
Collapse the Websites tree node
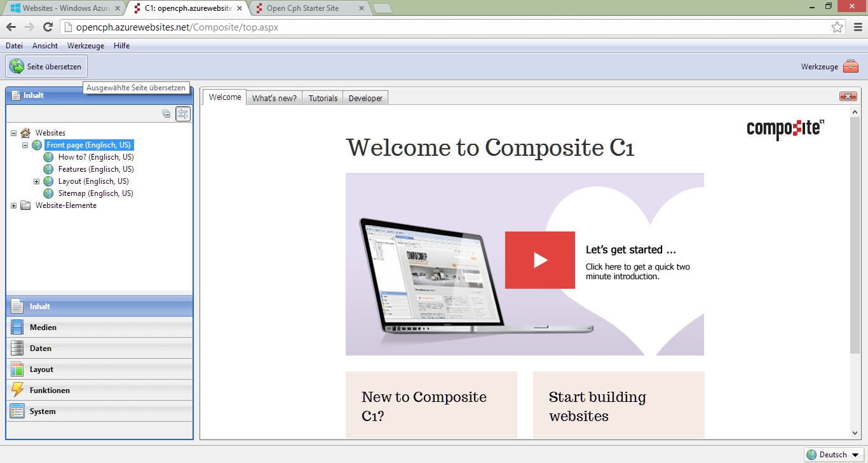pyautogui.click(x=14, y=133)
